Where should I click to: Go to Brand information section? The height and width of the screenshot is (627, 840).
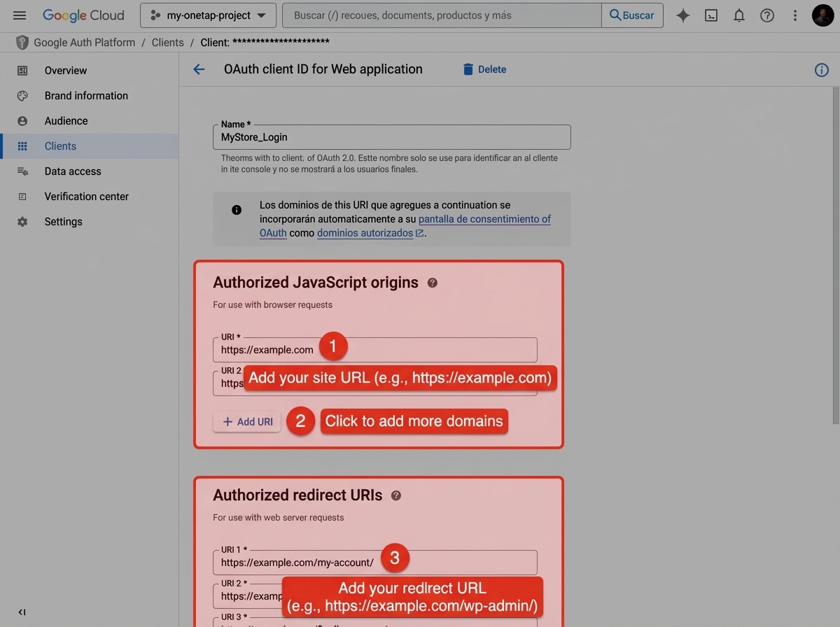coord(85,95)
